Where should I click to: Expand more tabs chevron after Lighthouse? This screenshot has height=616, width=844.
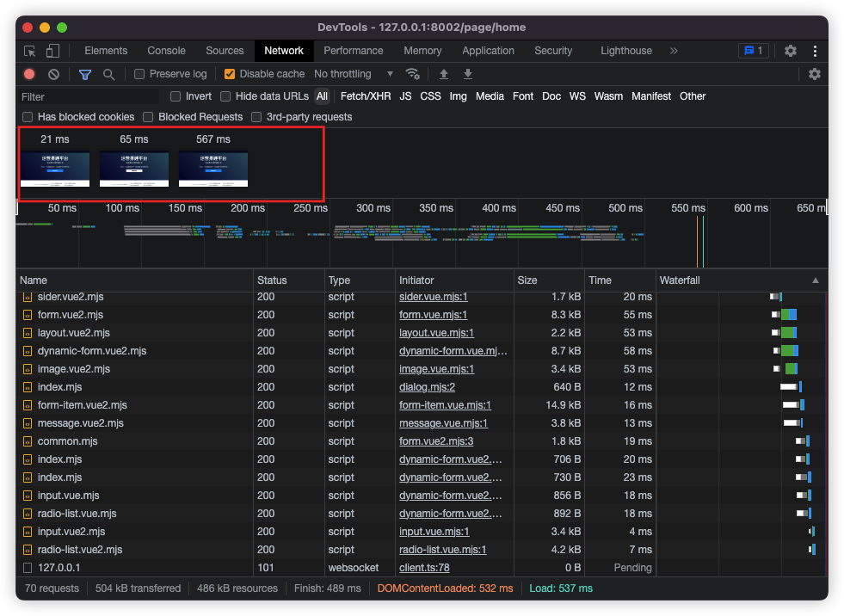tap(674, 51)
